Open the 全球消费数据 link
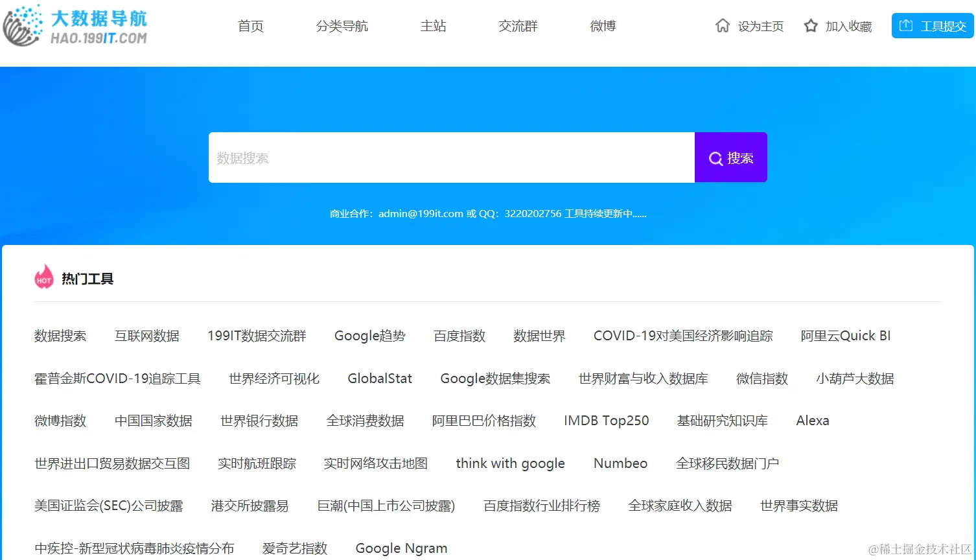This screenshot has width=976, height=560. pos(366,421)
